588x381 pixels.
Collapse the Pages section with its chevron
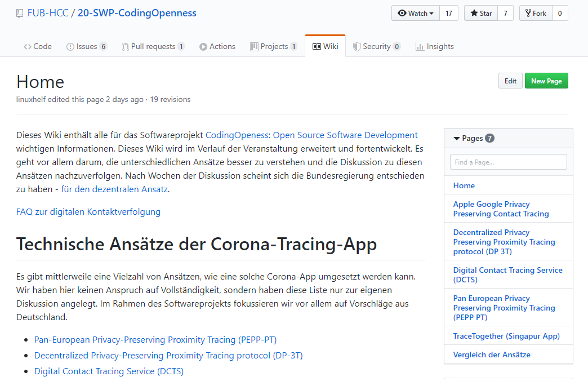coord(456,138)
